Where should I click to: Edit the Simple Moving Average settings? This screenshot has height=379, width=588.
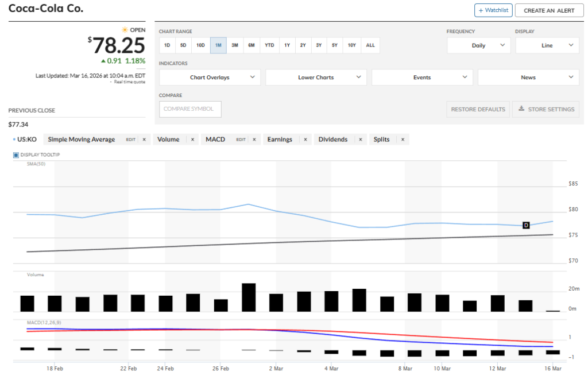tap(131, 140)
